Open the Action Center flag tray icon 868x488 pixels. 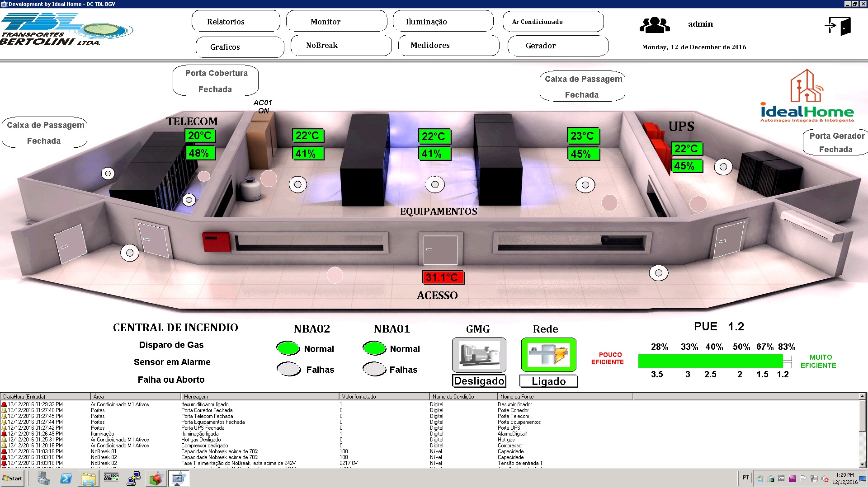[x=803, y=479]
